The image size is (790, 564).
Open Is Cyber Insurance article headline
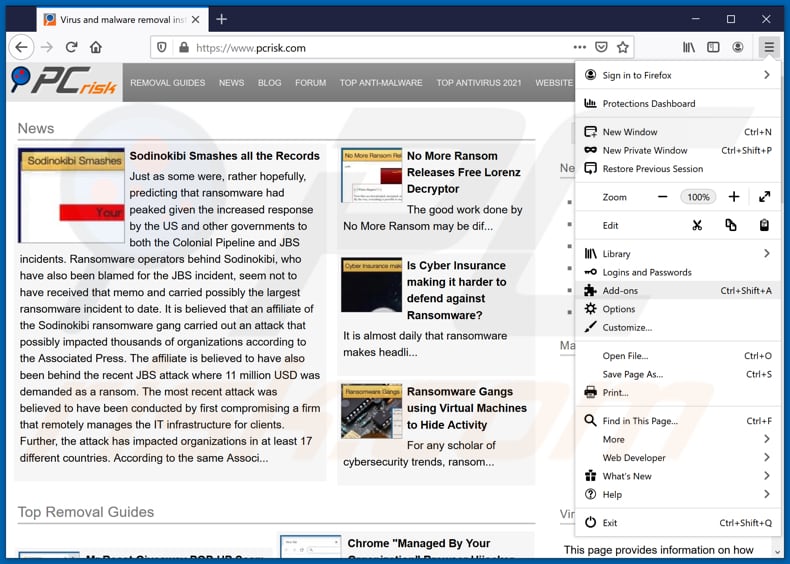pos(456,290)
